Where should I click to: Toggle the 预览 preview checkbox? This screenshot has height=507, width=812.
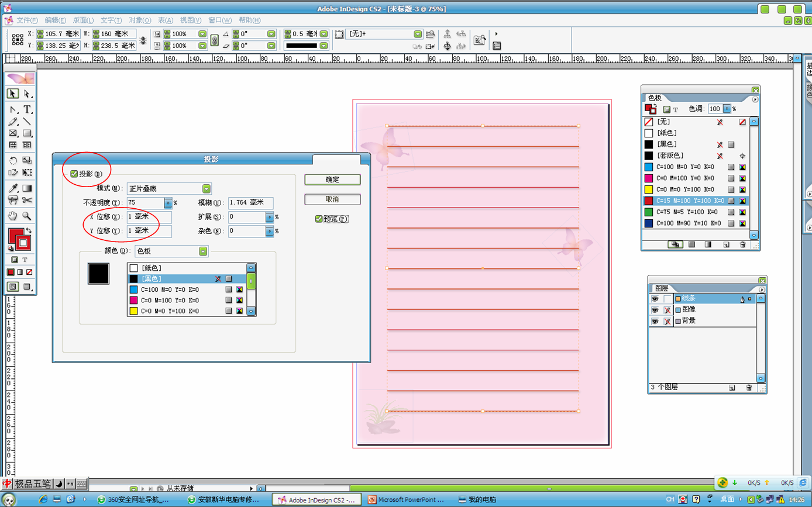point(319,219)
